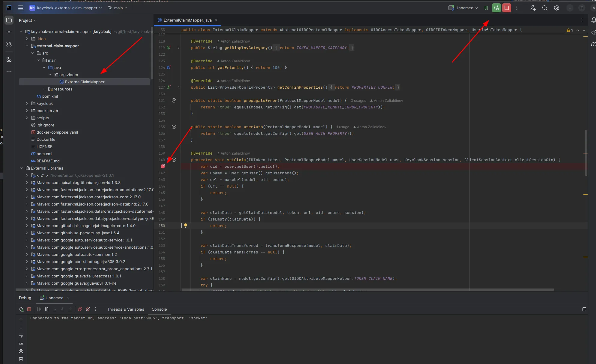This screenshot has height=364, width=596.
Task: Open the main hamburger menu
Action: coord(20,8)
